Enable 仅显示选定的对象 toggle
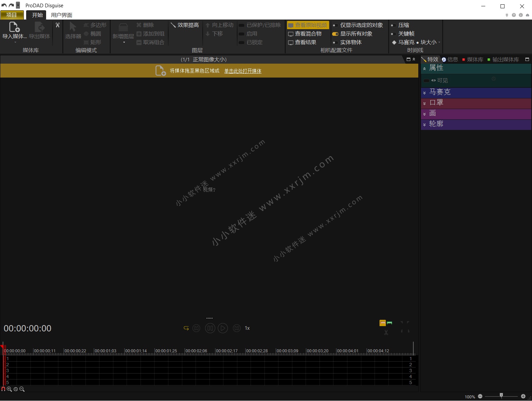532x401 pixels. click(x=335, y=25)
